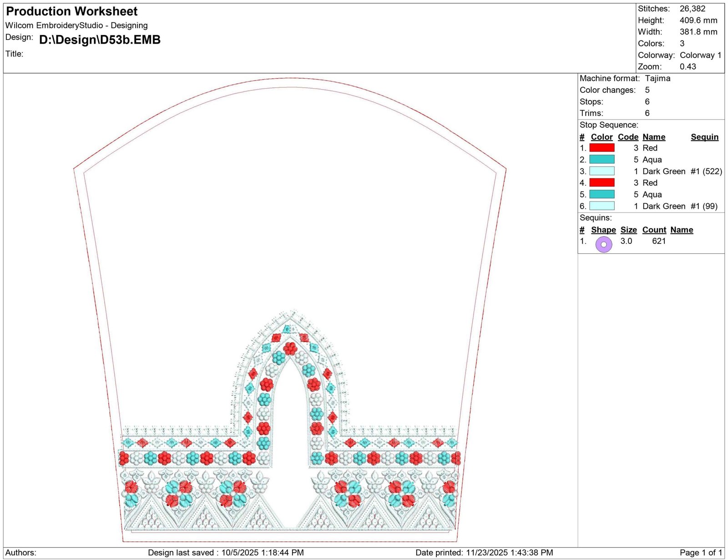Click the Stitches value 26,382
This screenshot has width=728, height=560.
click(693, 9)
